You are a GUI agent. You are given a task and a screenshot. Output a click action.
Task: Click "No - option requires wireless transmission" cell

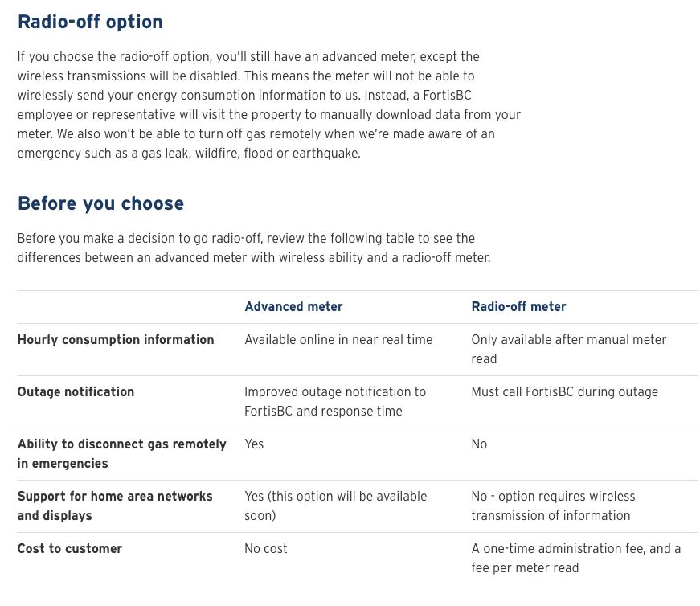[x=553, y=506]
